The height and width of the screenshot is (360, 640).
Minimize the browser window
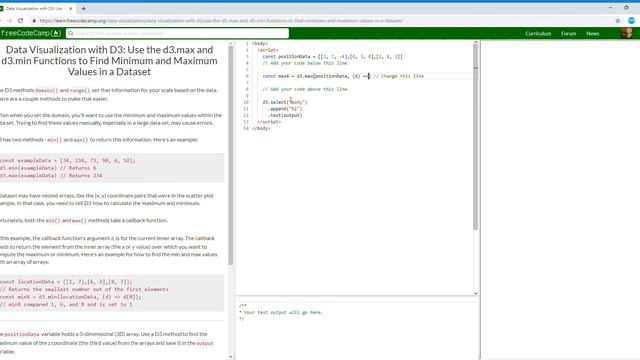[611, 8]
